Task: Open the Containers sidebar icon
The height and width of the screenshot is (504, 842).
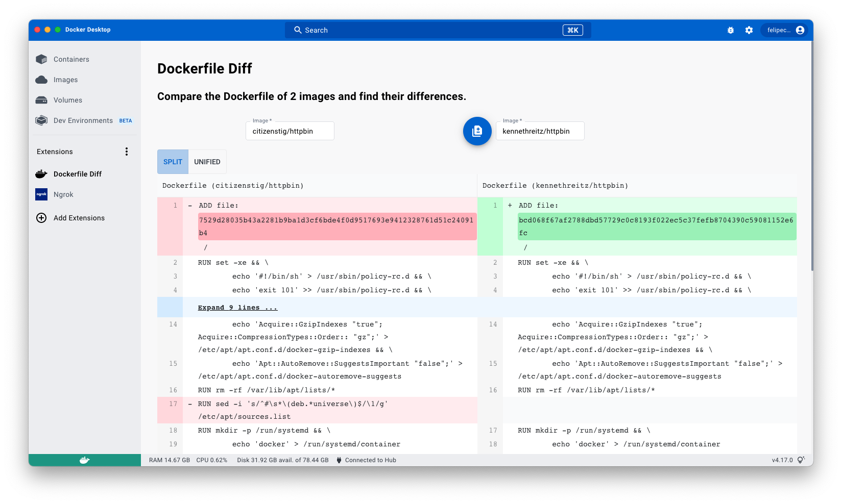Action: 41,59
